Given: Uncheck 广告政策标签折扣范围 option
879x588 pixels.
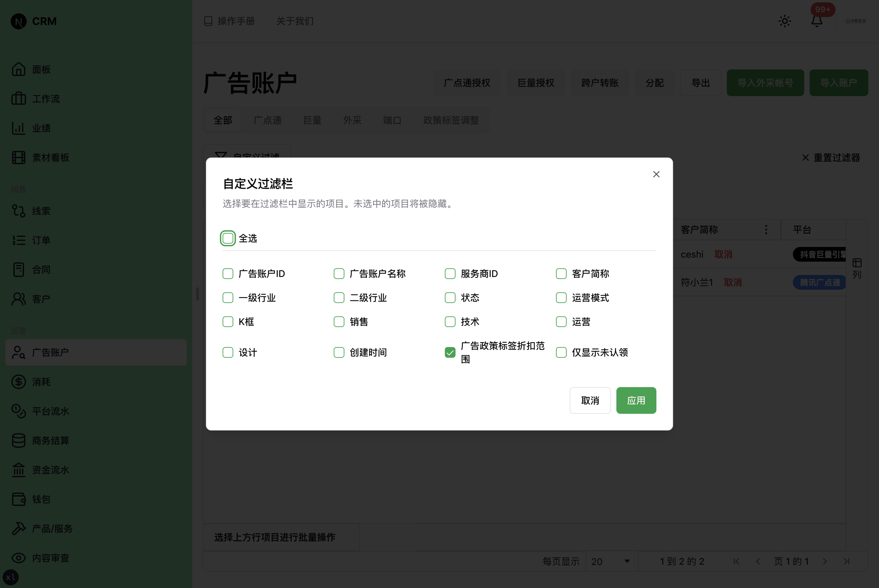Looking at the screenshot, I should click(x=450, y=352).
